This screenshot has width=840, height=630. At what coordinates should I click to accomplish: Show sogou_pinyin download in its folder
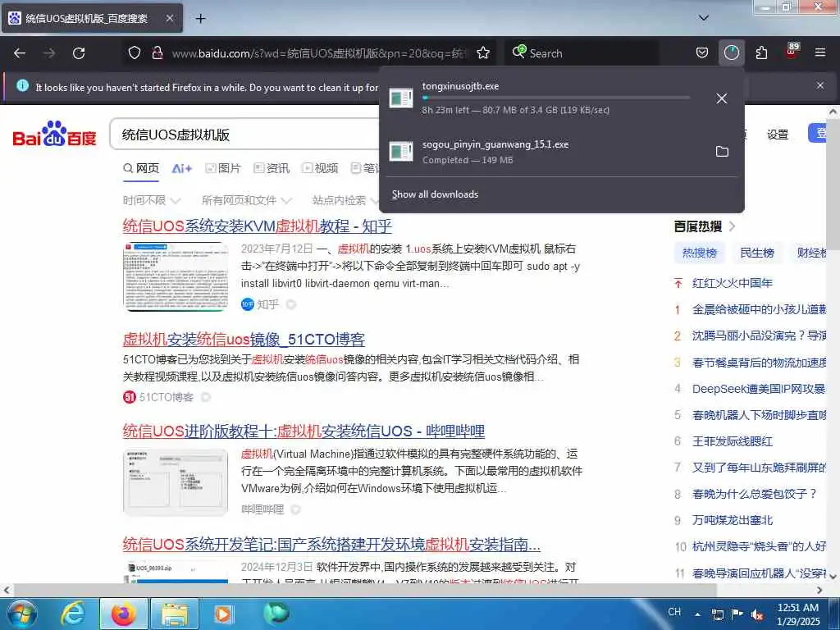(722, 152)
